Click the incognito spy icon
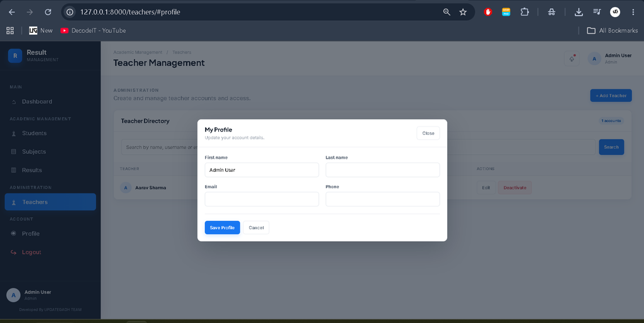 click(x=552, y=12)
